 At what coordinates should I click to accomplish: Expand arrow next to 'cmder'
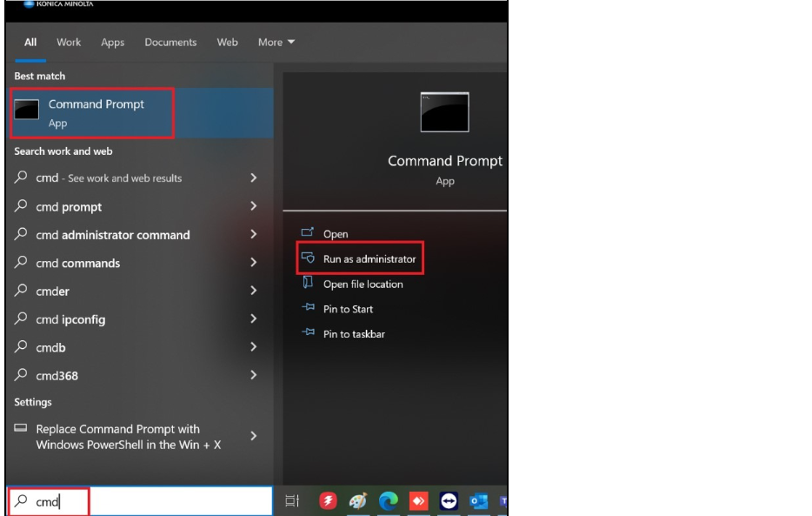[x=253, y=291]
